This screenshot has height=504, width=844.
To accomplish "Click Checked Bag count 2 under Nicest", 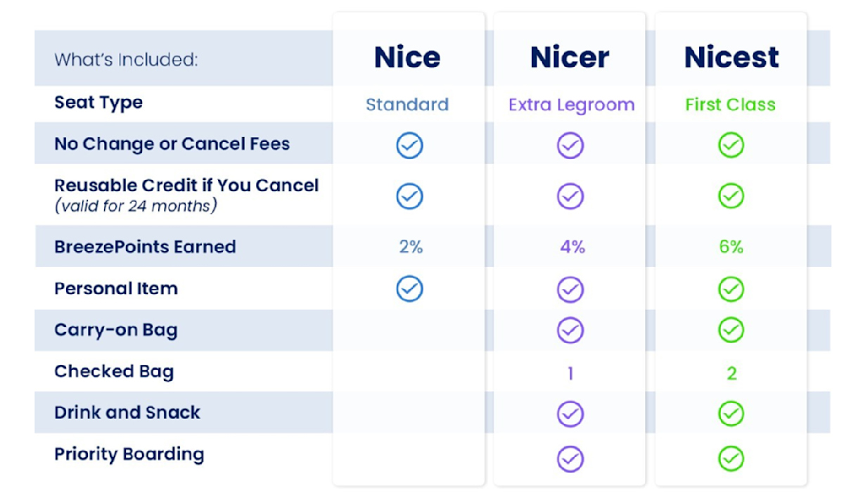I will click(731, 373).
